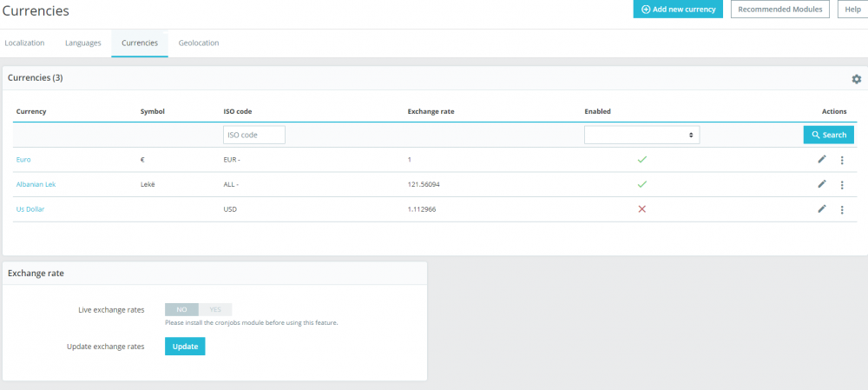Image resolution: width=868 pixels, height=390 pixels.
Task: Open more actions menu for Albanian Lek
Action: click(842, 185)
